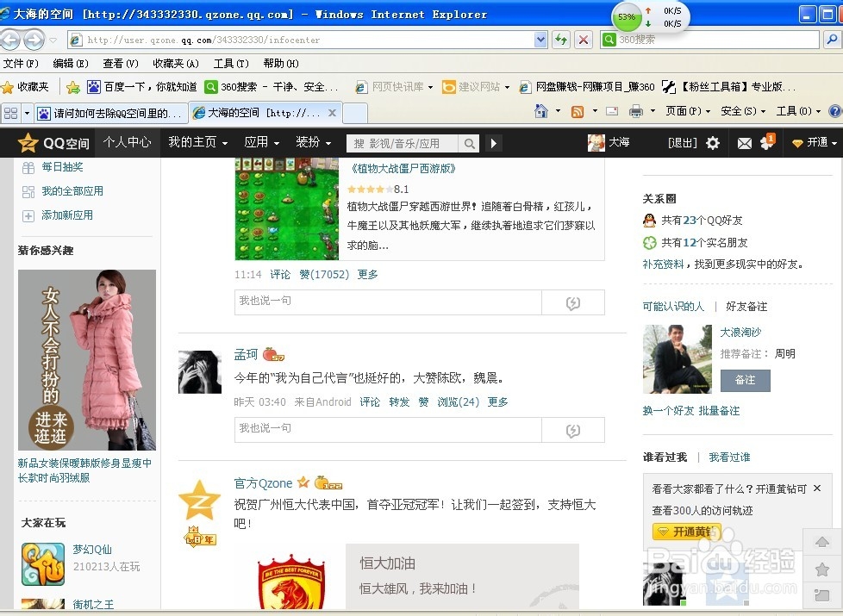The width and height of the screenshot is (843, 616).
Task: Click the printer icon
Action: coord(636,111)
